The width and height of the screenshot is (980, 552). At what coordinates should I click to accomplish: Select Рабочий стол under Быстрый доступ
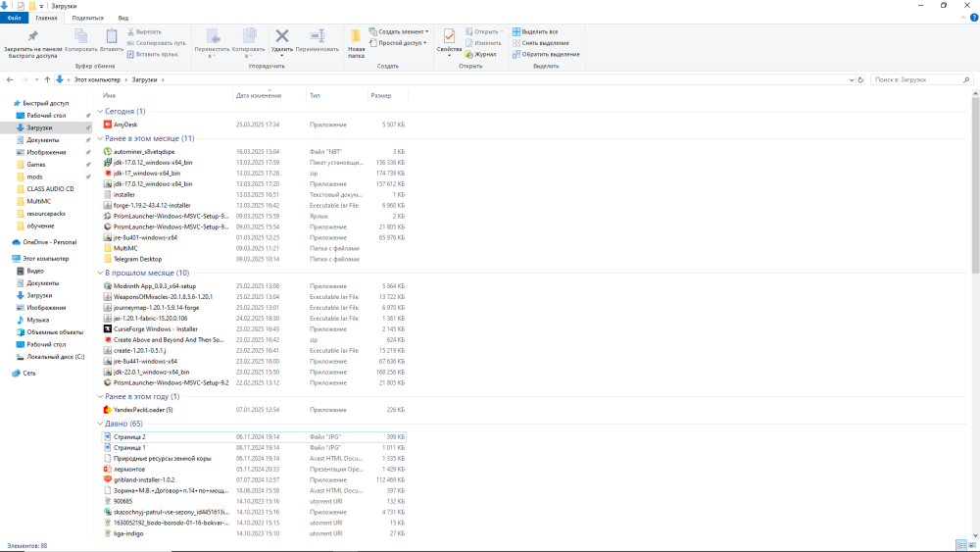click(46, 116)
